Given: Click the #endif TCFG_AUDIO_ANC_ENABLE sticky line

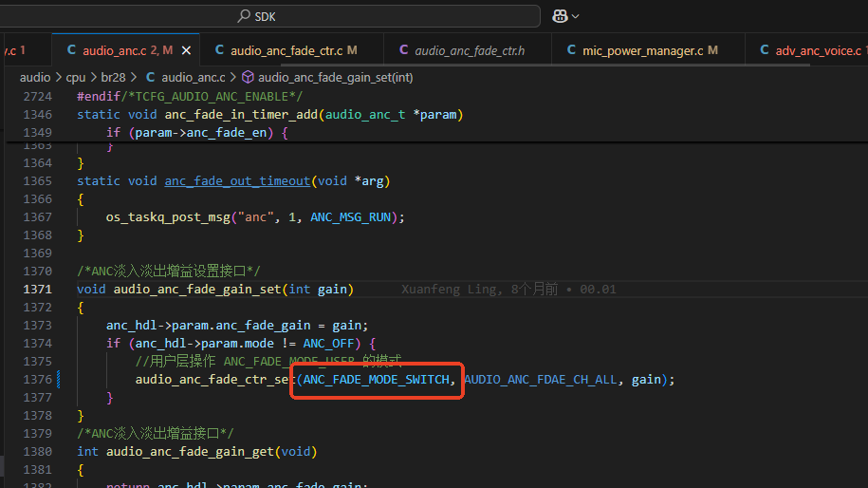Looking at the screenshot, I should pyautogui.click(x=190, y=97).
